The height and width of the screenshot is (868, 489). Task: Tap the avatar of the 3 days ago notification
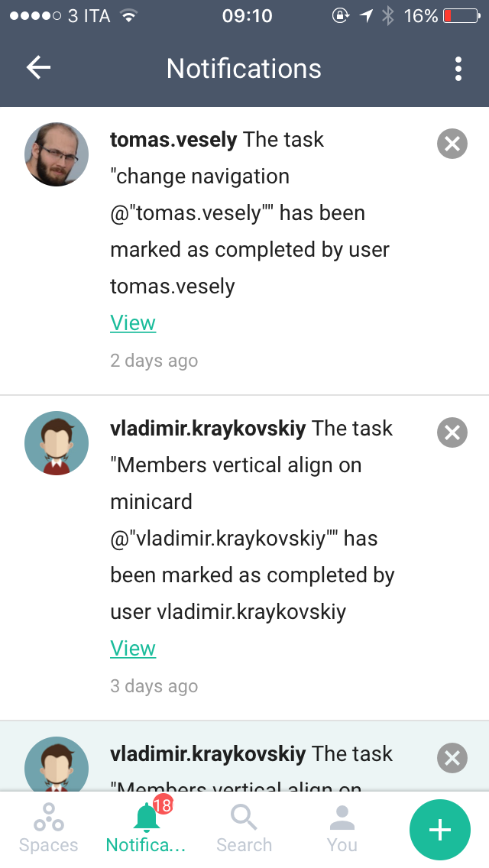[x=57, y=443]
